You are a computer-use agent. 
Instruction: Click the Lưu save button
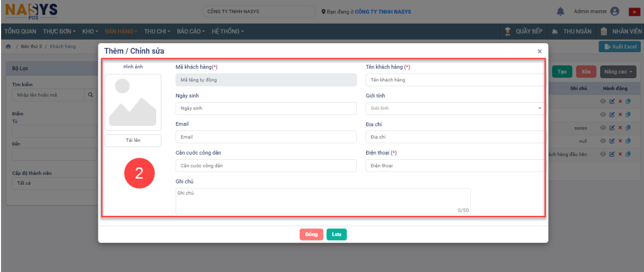click(x=336, y=234)
